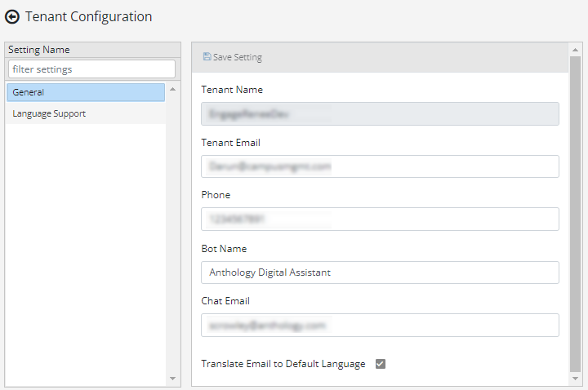Screen dimensions: 588x390
Task: Click settings list scroll down arrow
Action: (x=172, y=379)
